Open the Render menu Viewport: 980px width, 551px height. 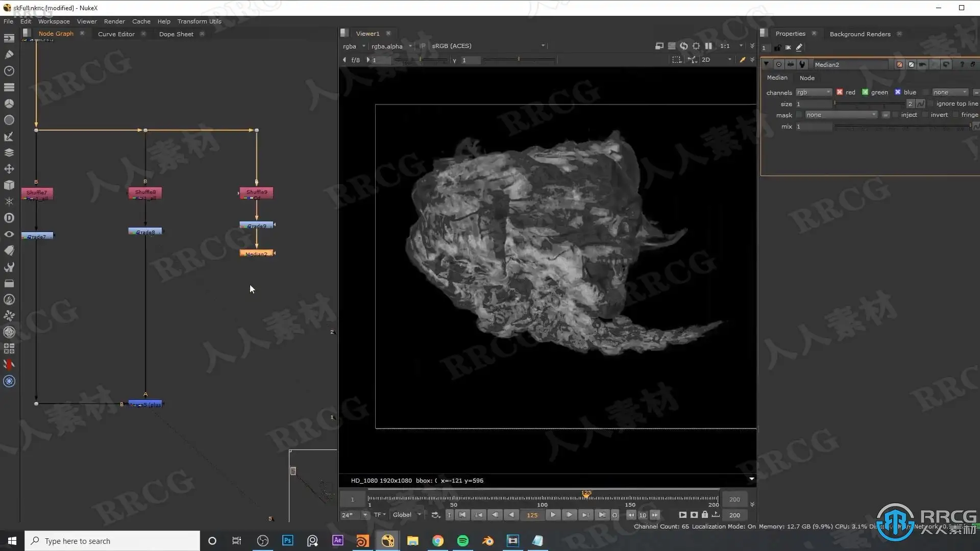(x=114, y=21)
